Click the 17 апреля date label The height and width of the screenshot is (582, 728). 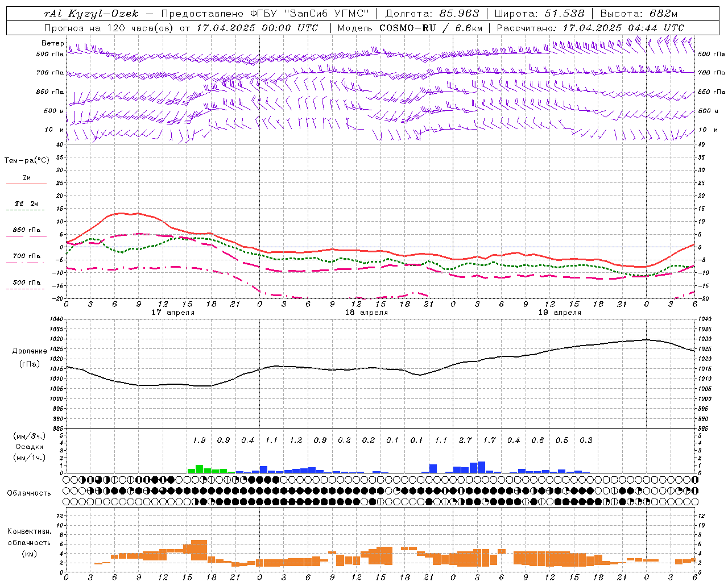[173, 313]
